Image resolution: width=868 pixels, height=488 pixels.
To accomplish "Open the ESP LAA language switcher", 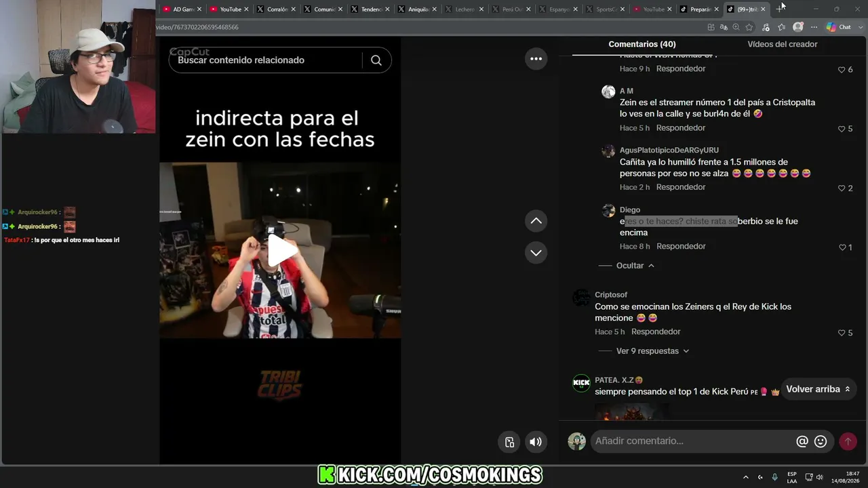I will [x=792, y=477].
